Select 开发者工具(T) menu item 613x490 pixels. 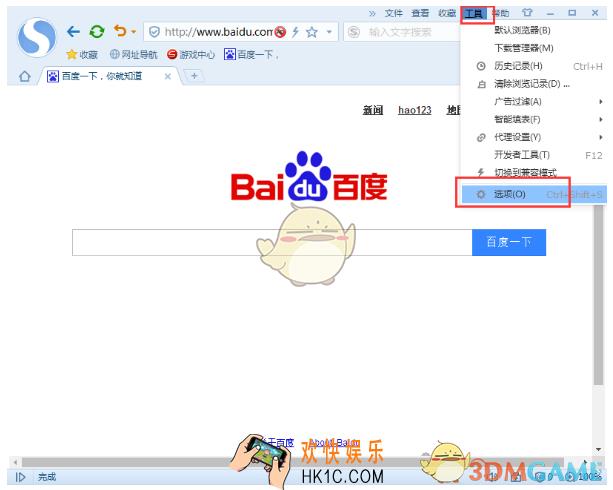tap(534, 155)
